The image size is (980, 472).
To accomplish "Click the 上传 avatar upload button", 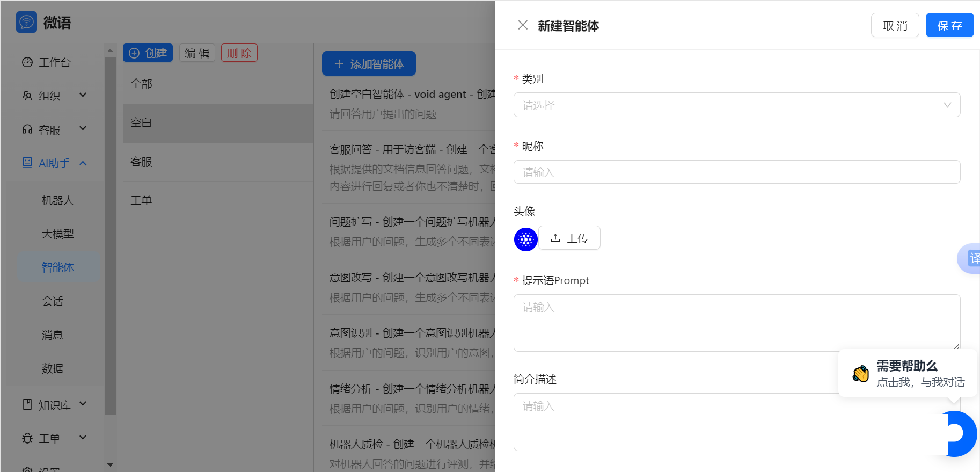I will (x=569, y=238).
